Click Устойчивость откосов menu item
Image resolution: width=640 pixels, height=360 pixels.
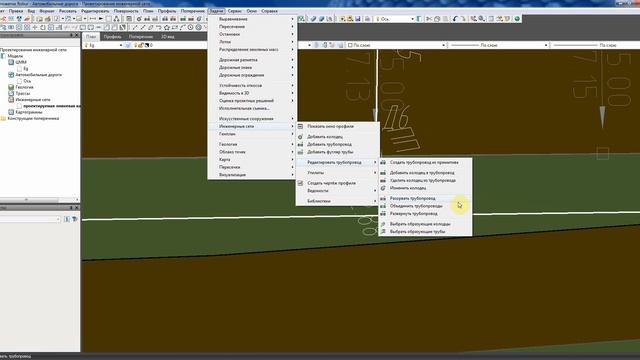252,86
